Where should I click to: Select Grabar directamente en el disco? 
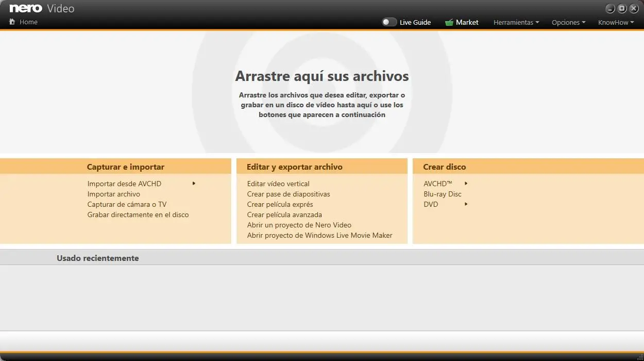tap(138, 215)
